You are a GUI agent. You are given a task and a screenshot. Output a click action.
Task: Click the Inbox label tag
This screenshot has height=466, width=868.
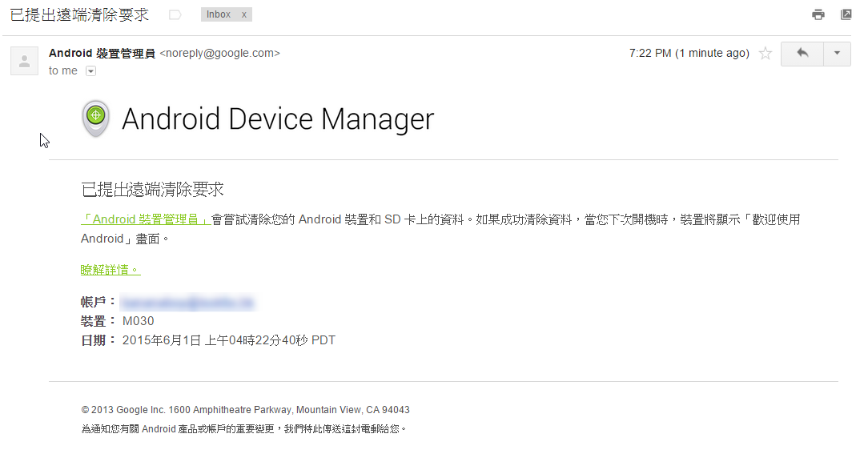[x=219, y=14]
